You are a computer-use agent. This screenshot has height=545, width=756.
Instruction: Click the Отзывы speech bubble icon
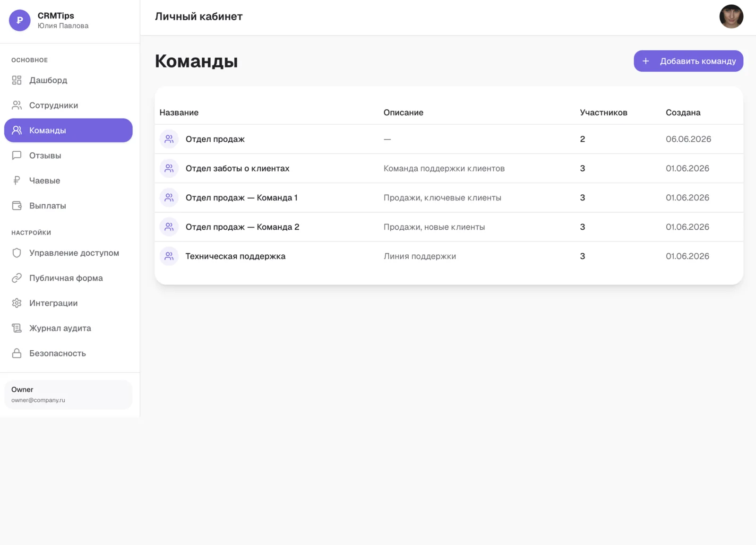coord(17,156)
